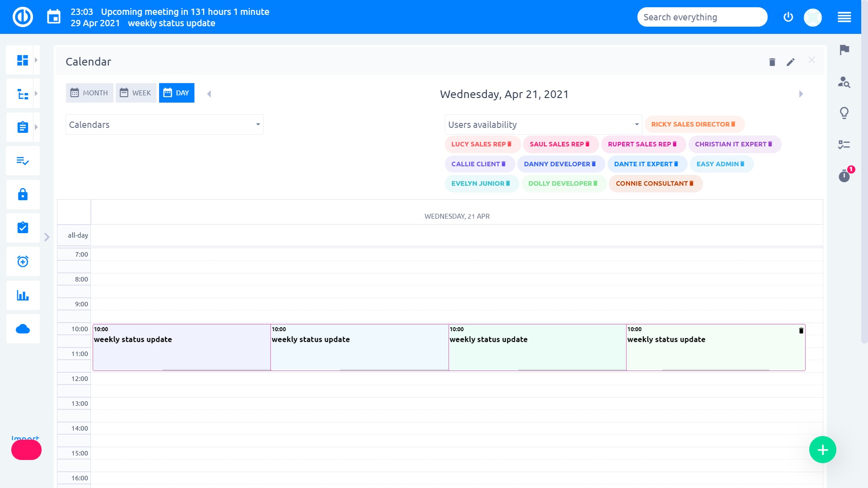Click the flag icon in right sidebar
Image resolution: width=868 pixels, height=488 pixels.
point(844,50)
